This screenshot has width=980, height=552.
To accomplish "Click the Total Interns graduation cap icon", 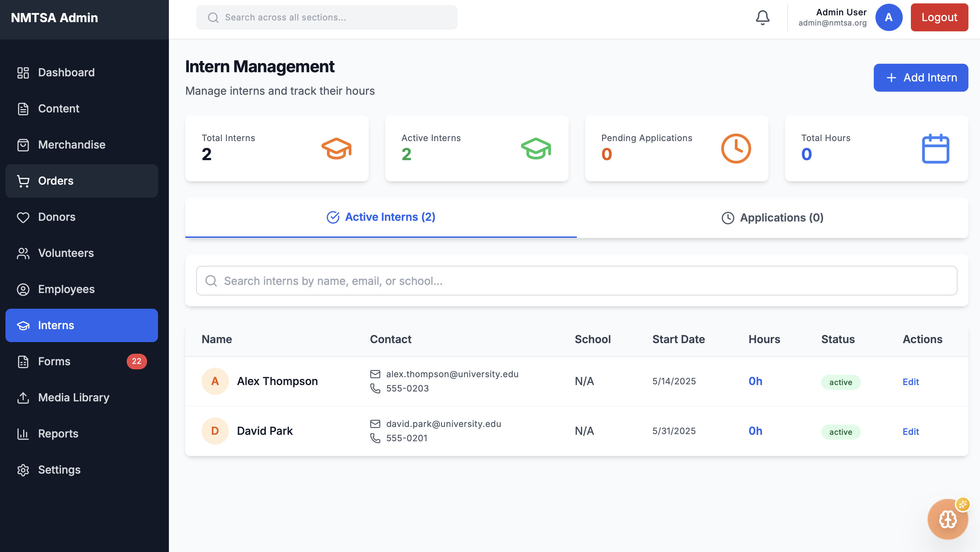I will click(x=336, y=149).
